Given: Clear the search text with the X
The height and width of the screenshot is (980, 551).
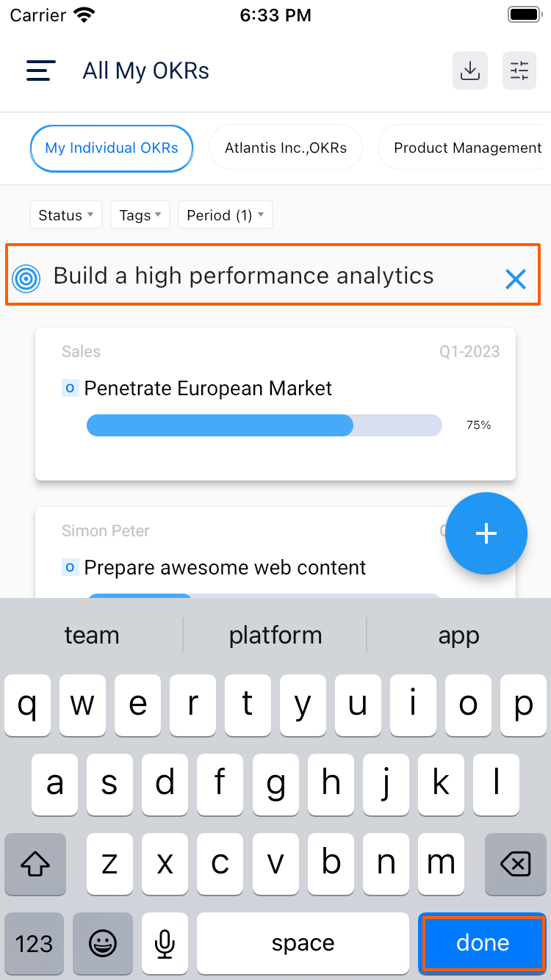Looking at the screenshot, I should click(515, 278).
